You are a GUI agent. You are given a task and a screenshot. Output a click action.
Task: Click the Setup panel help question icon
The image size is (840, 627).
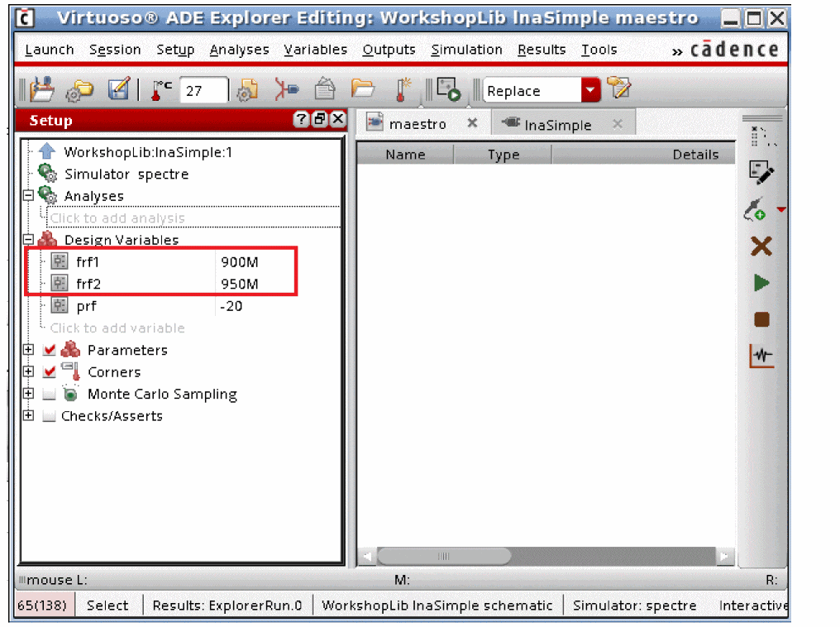click(301, 119)
